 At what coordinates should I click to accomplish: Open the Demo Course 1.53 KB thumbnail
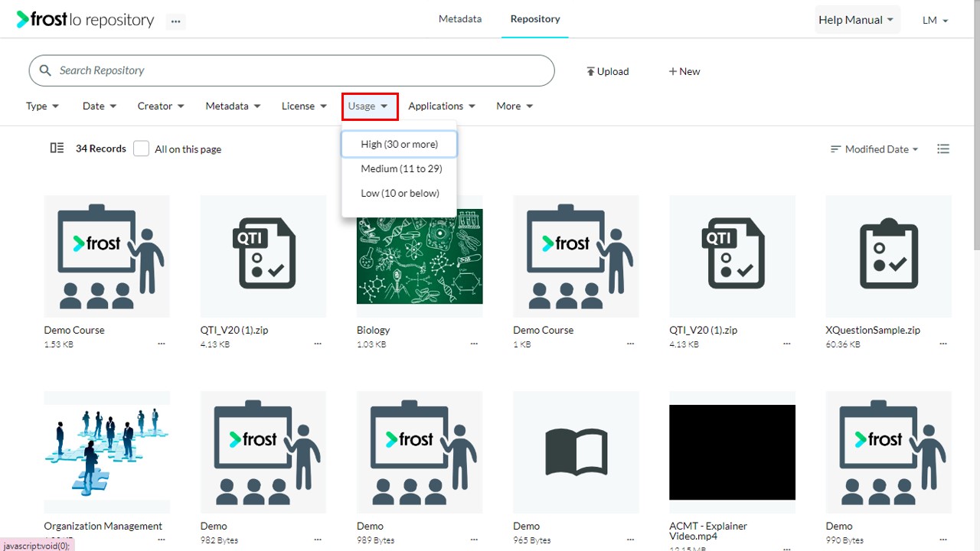[x=106, y=256]
